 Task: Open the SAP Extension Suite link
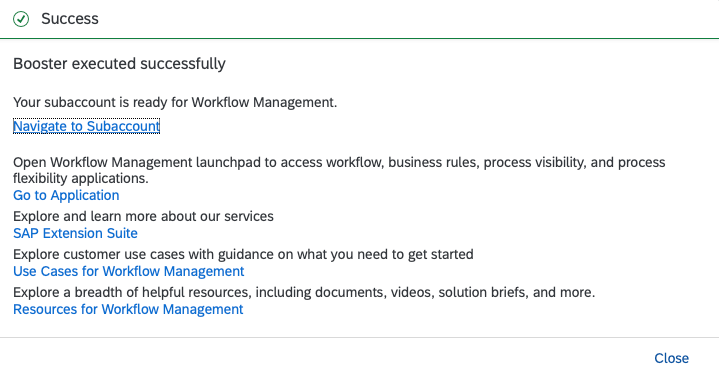tap(75, 233)
